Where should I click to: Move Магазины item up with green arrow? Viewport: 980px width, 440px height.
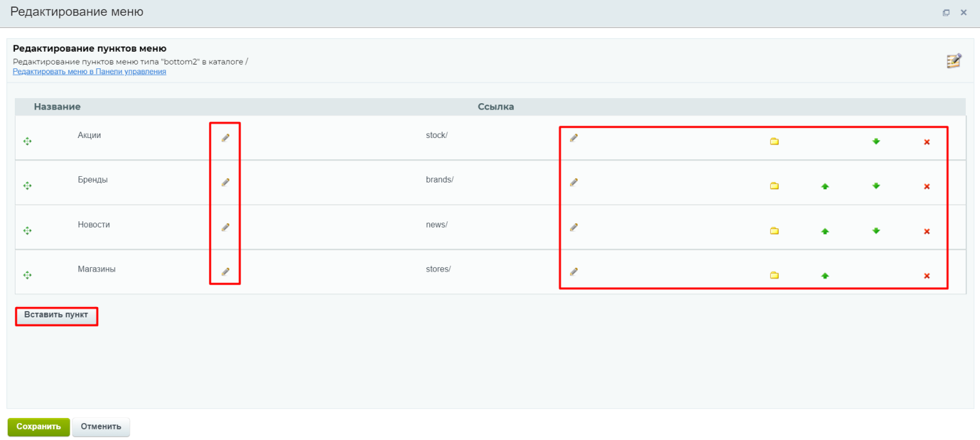pos(825,275)
